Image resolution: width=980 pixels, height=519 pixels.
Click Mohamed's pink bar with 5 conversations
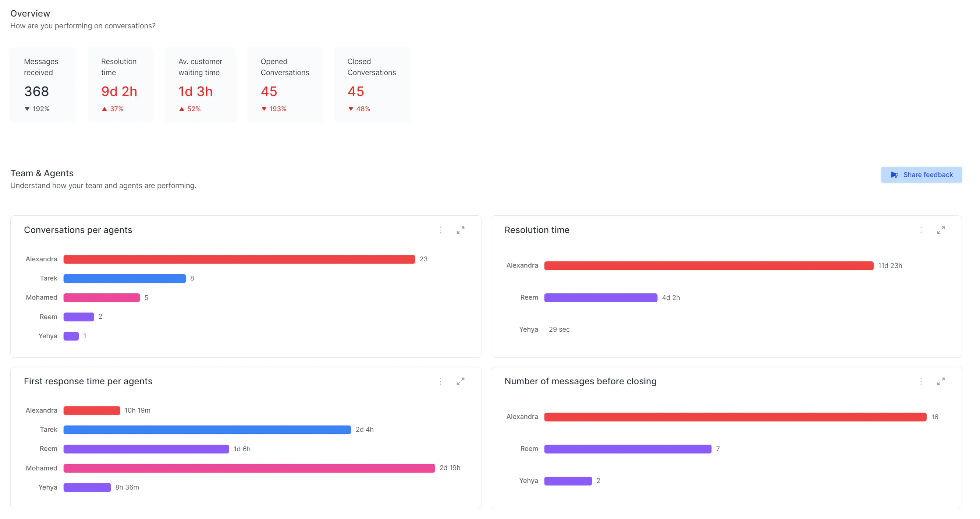click(x=102, y=298)
